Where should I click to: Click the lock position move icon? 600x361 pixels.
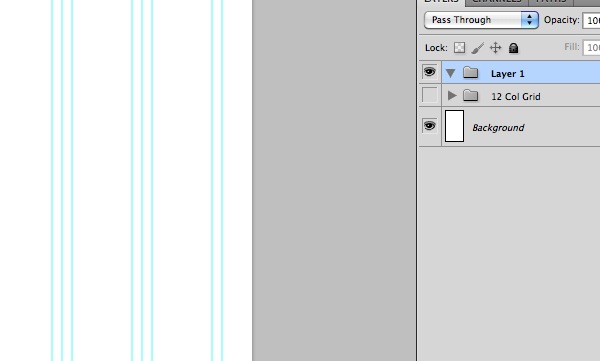pyautogui.click(x=496, y=48)
